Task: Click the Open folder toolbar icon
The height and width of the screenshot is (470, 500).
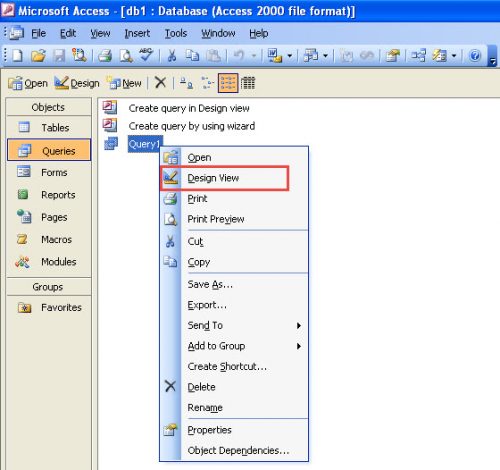Action: pyautogui.click(x=38, y=55)
